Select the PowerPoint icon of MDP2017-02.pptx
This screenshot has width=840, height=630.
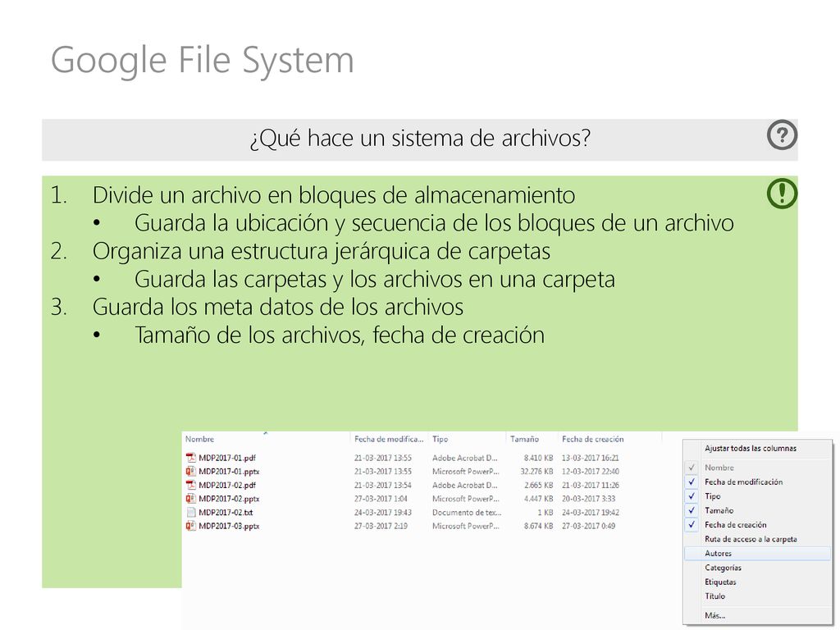click(190, 498)
